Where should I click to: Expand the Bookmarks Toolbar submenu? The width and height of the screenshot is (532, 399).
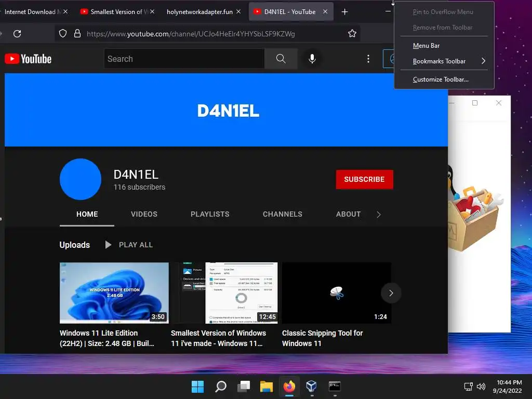pos(444,61)
